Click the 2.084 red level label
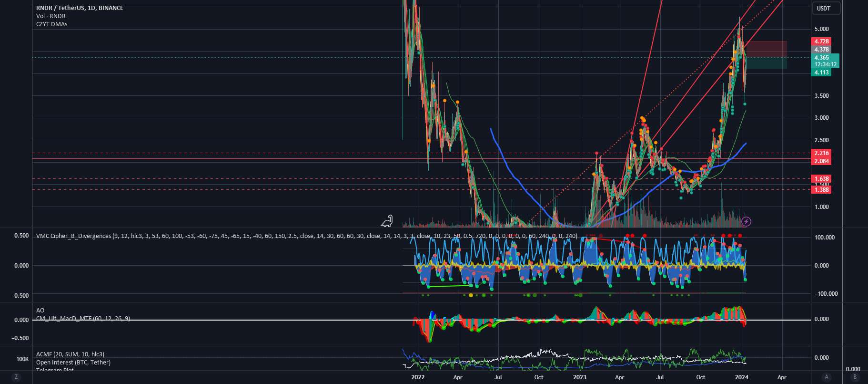This screenshot has width=868, height=384. click(x=821, y=161)
